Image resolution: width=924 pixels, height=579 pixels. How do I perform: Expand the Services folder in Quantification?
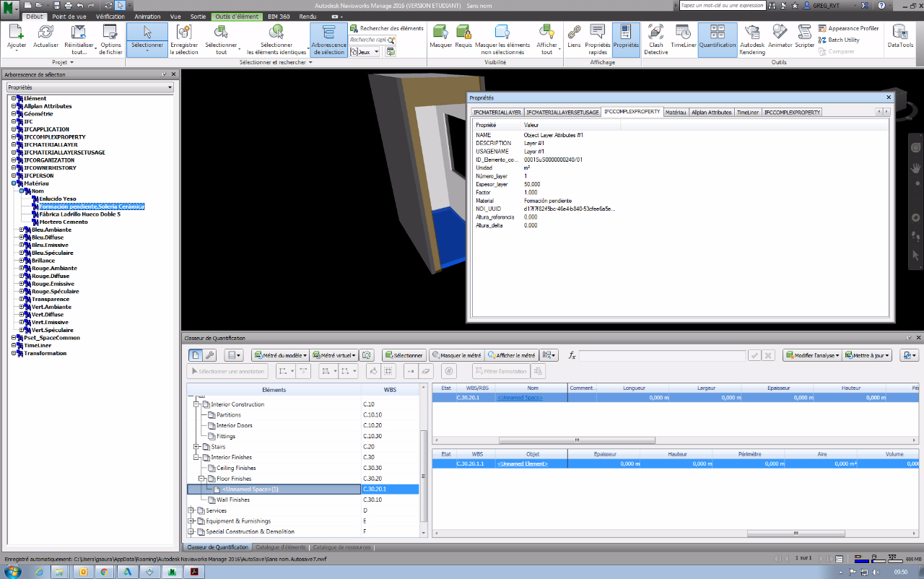[192, 510]
